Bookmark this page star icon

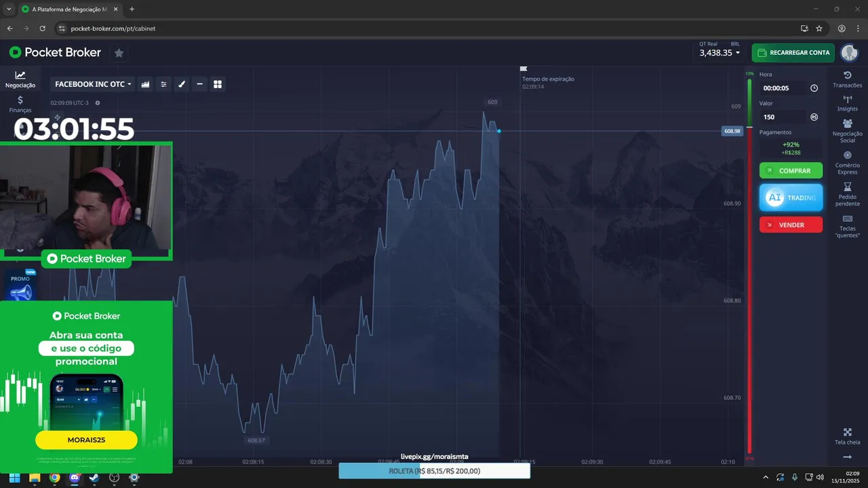[819, 28]
